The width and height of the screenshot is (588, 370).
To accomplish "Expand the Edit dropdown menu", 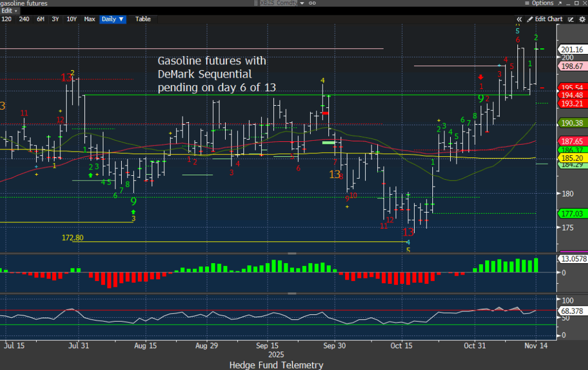I will tap(10, 11).
